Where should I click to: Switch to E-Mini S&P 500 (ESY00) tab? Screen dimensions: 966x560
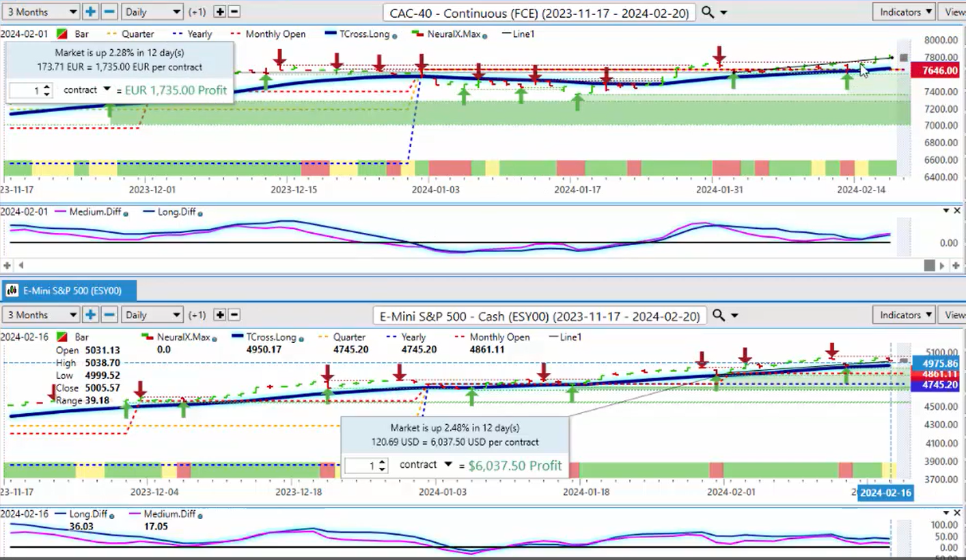[x=69, y=291]
